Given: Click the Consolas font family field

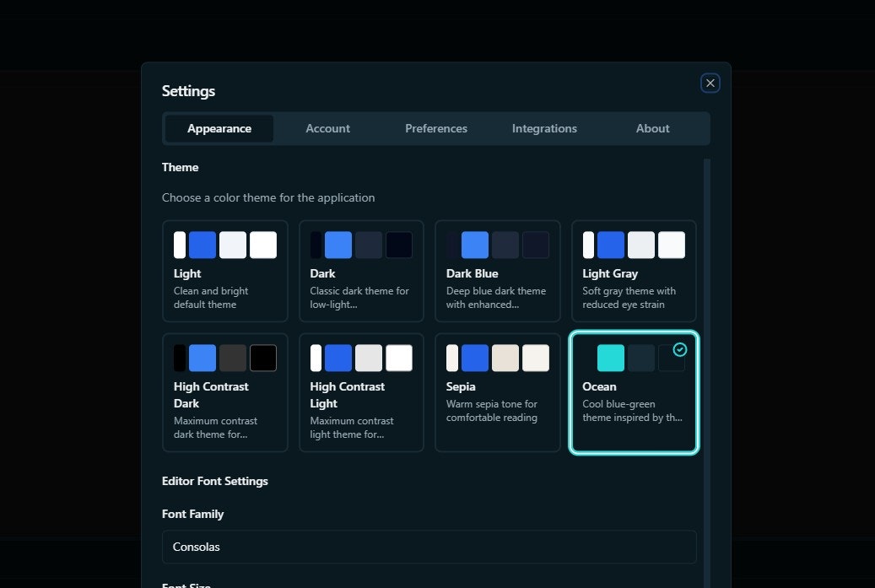Looking at the screenshot, I should point(429,547).
